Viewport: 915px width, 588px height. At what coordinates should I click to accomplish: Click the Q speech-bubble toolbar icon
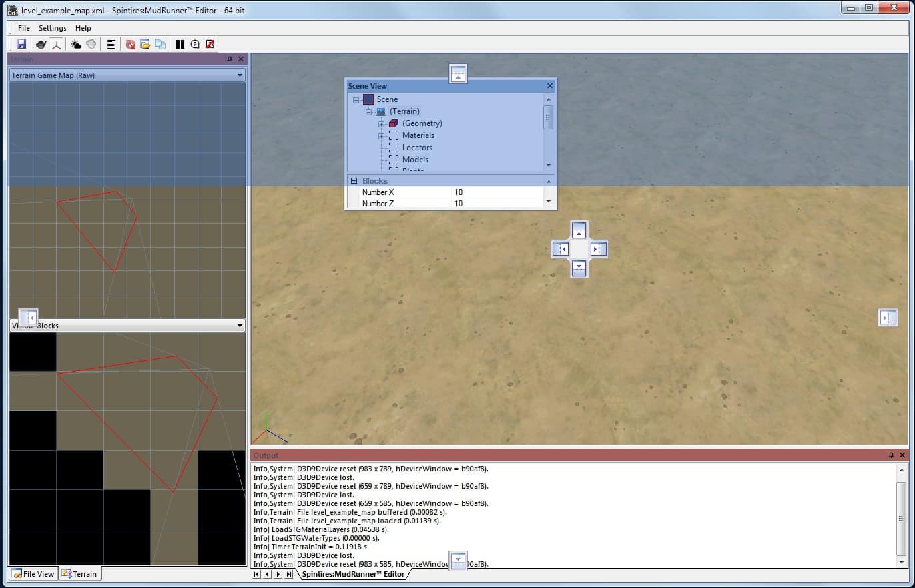click(195, 45)
